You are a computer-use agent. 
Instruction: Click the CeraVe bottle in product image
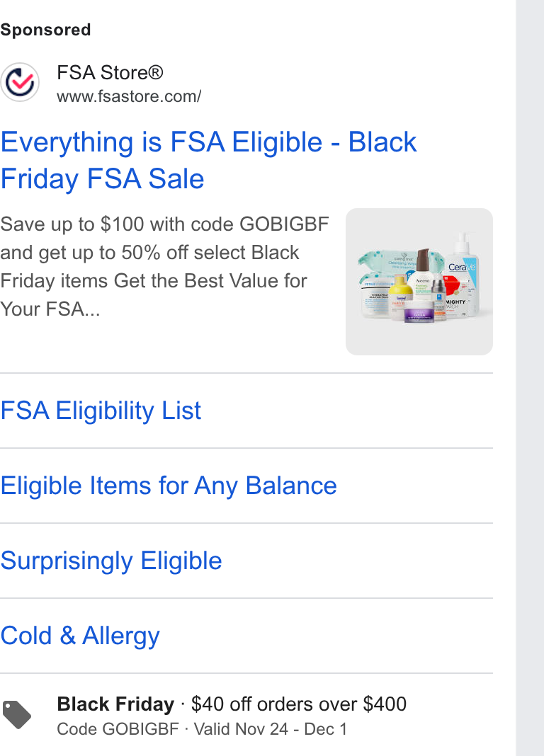click(462, 275)
